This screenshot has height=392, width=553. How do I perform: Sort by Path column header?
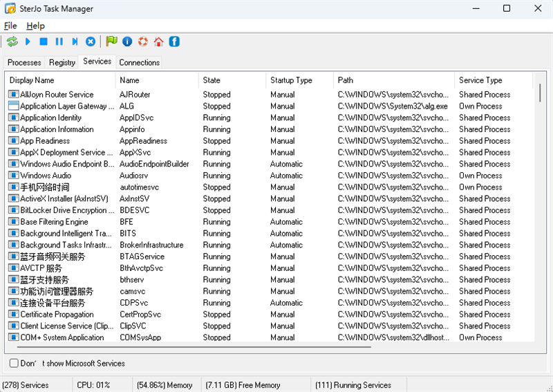point(394,80)
